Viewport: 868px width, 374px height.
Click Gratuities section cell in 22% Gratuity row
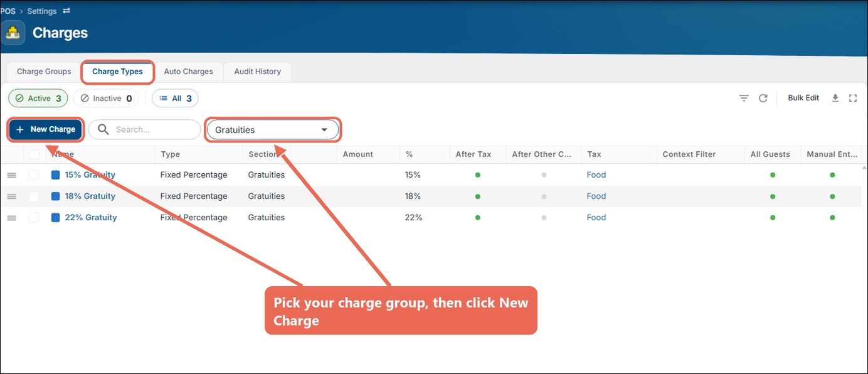267,218
